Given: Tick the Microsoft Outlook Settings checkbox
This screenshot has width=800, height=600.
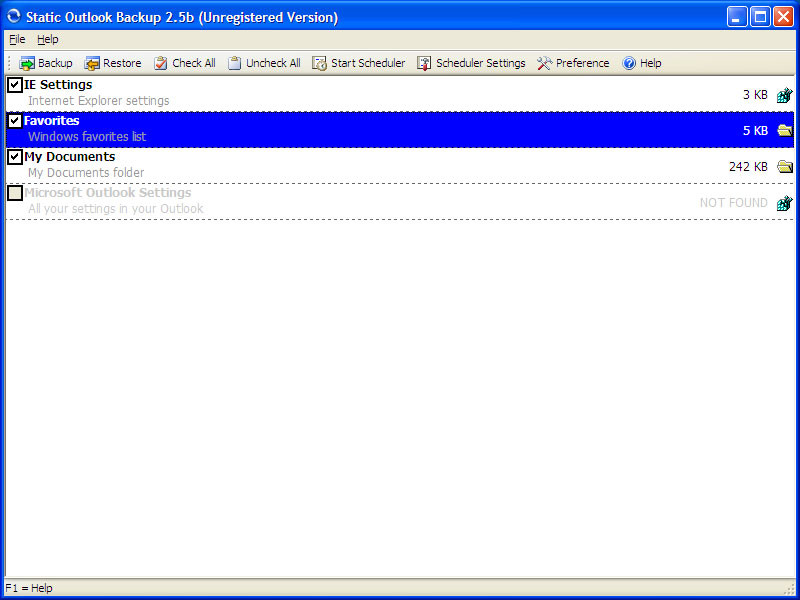Looking at the screenshot, I should [x=15, y=193].
